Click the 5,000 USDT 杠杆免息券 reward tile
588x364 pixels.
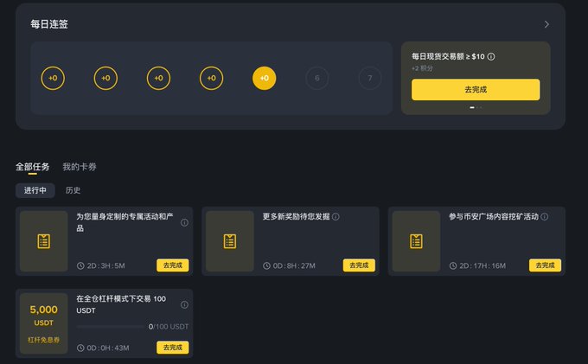(x=44, y=323)
